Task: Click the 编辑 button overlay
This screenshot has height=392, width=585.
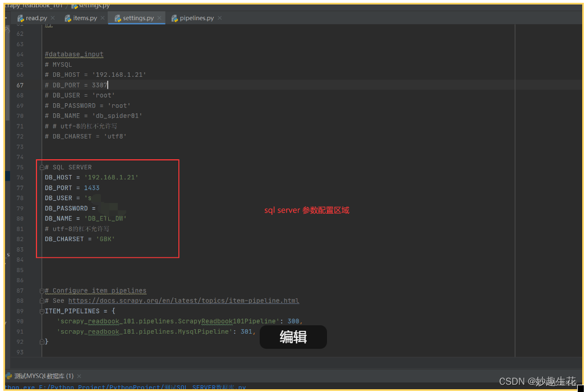Action: (293, 337)
